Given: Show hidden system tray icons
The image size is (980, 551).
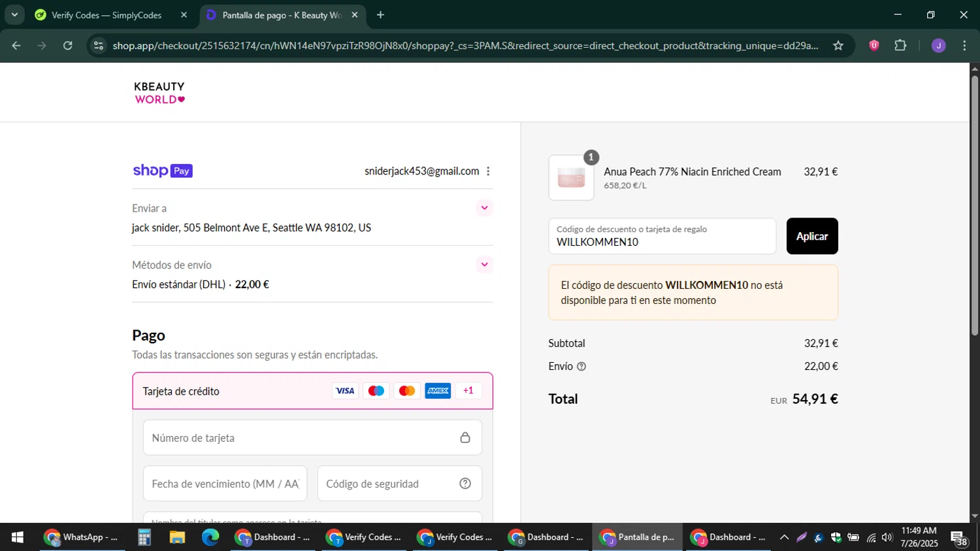Looking at the screenshot, I should [784, 537].
